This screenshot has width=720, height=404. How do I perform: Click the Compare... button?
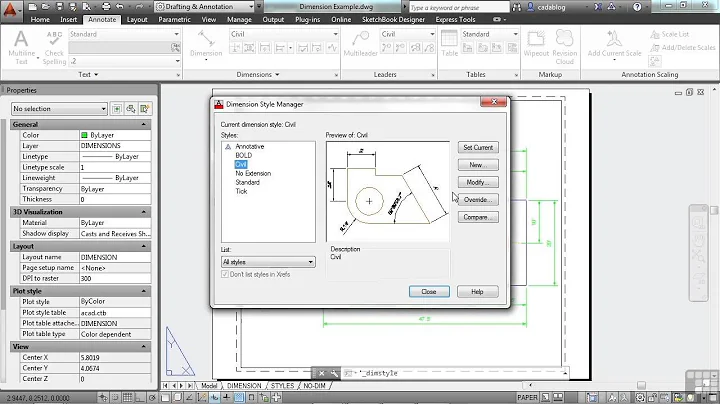click(478, 217)
